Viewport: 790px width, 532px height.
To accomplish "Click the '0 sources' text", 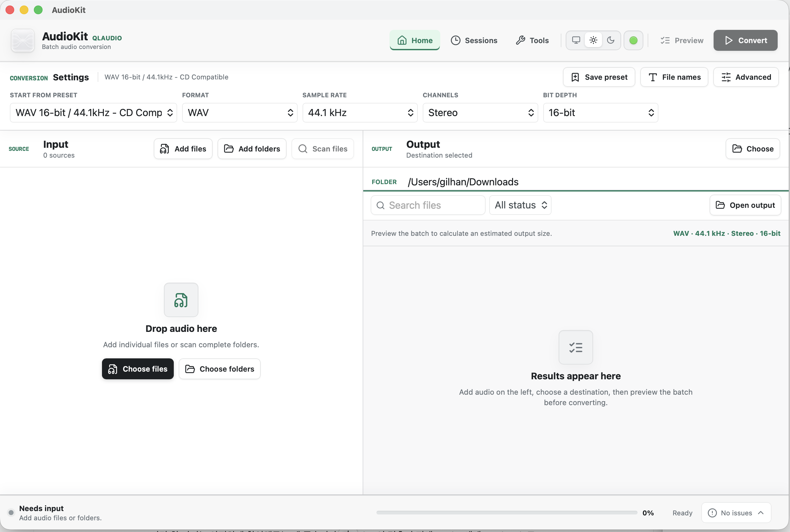I will click(x=59, y=155).
